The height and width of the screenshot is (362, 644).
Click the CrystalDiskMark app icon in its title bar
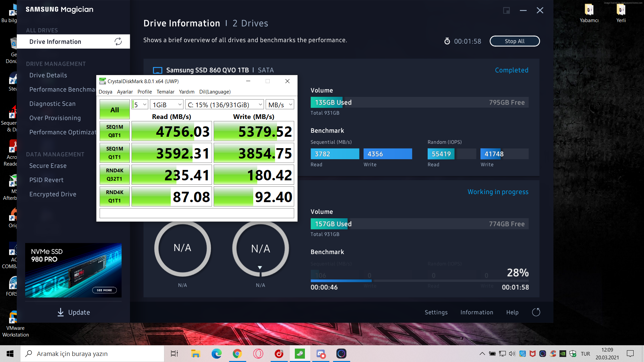pyautogui.click(x=102, y=81)
